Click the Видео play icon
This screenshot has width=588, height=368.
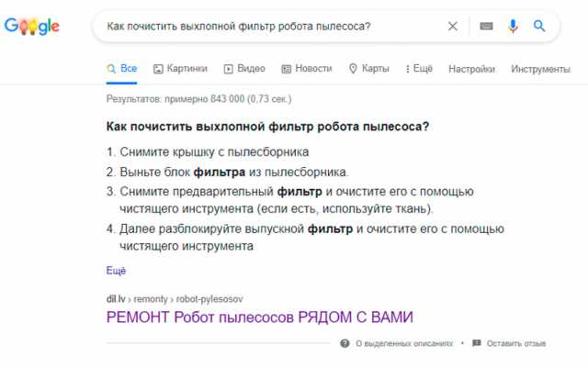coord(229,69)
